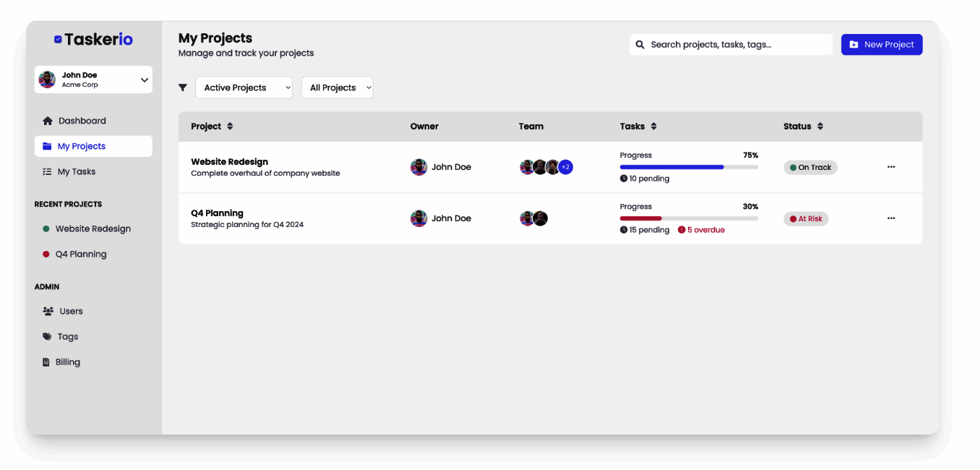Screen dimensions: 980x470
Task: Click the New Project button
Action: point(882,45)
